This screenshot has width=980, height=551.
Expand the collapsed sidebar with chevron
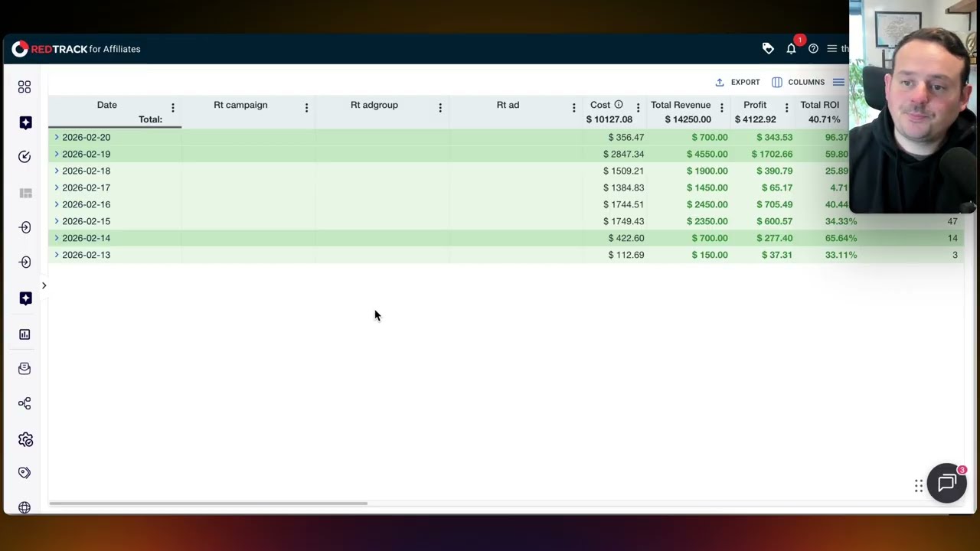click(x=44, y=285)
